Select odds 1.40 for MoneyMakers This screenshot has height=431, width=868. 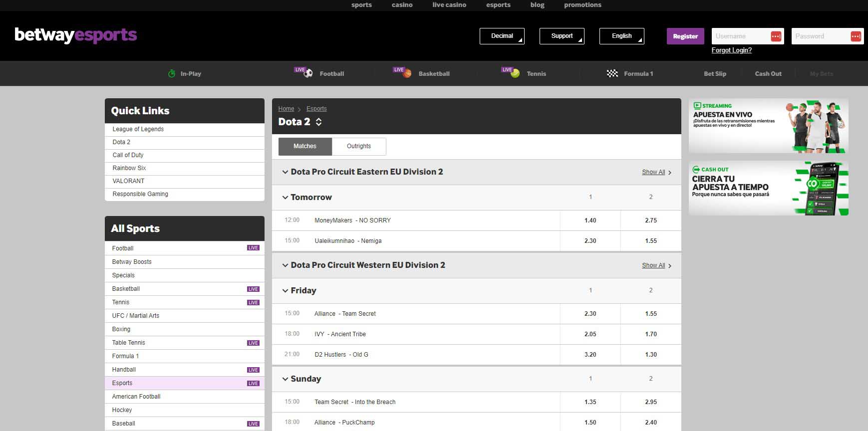pos(590,220)
